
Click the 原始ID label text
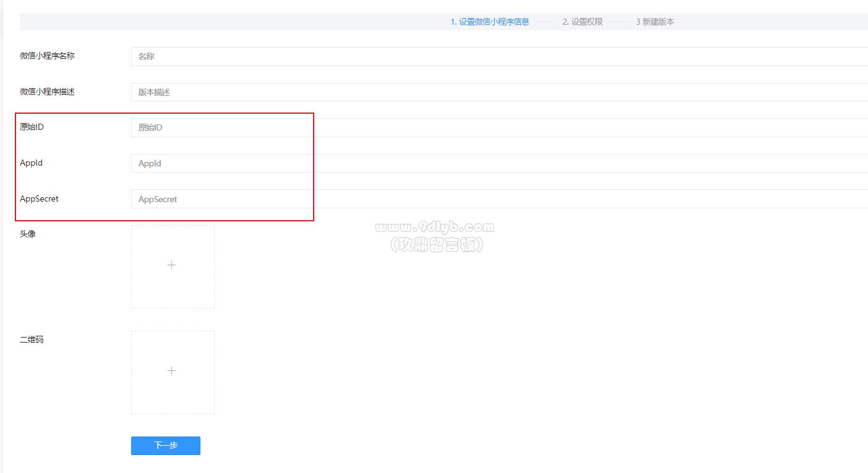tap(32, 127)
